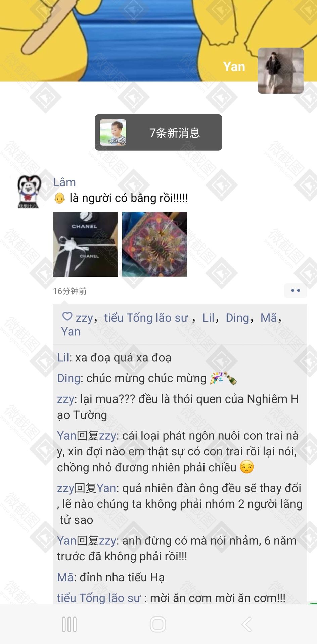Reply to Lil's 'xa đoạ quá' comment
The width and height of the screenshot is (317, 644).
coord(114,358)
